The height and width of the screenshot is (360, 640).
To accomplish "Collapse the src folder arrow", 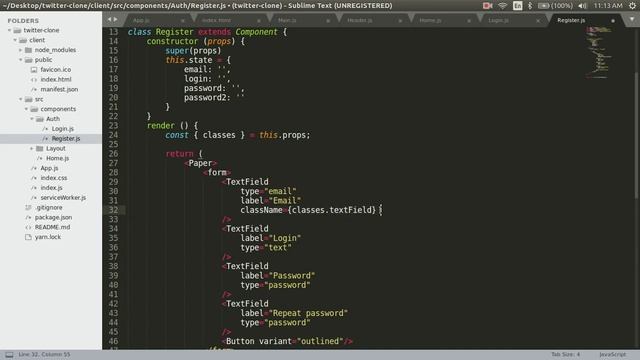I will [20, 99].
